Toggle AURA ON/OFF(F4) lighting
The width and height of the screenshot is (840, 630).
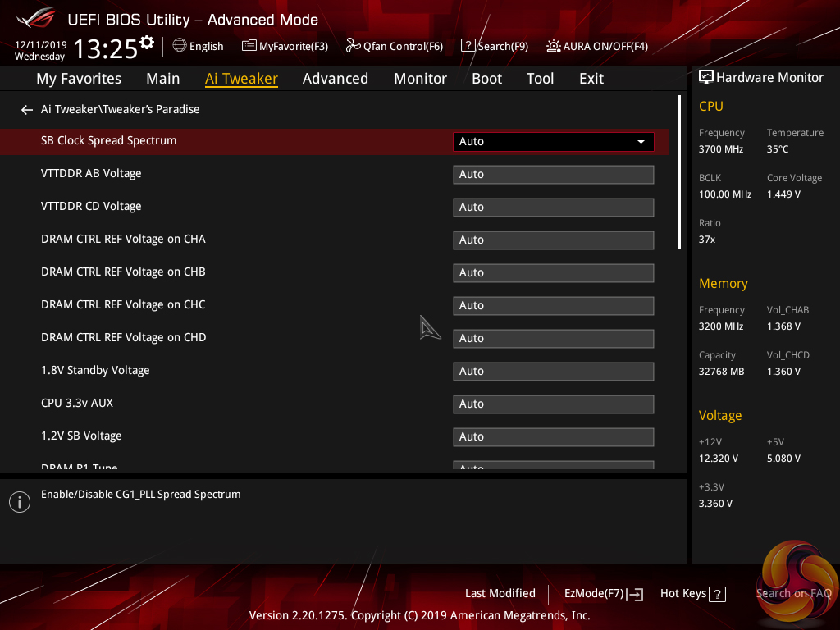597,46
